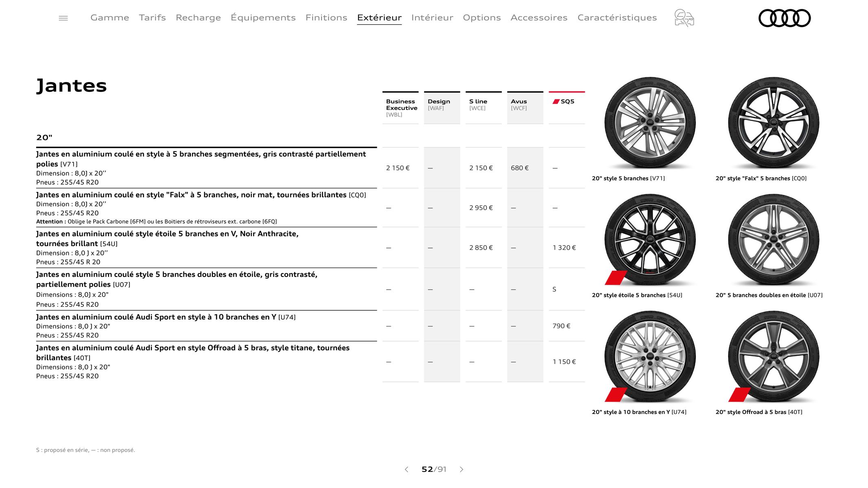868x488 pixels.
Task: Click the V71 jantes description row
Action: coord(206,168)
